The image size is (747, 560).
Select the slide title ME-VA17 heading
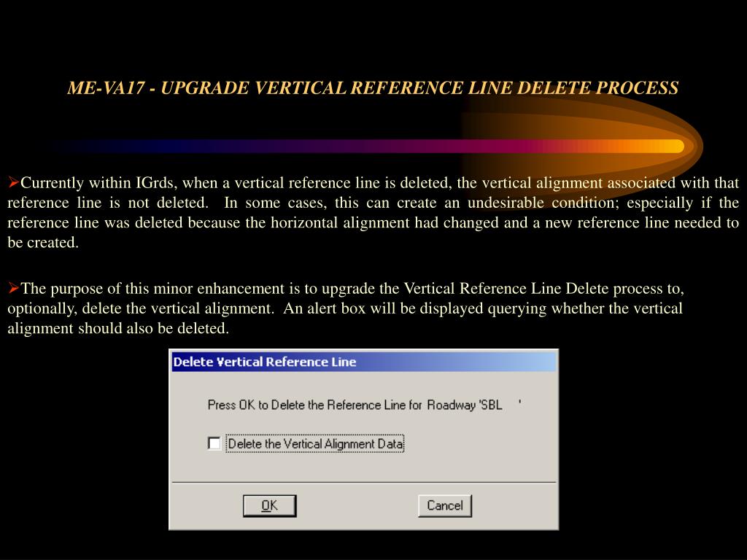(x=373, y=88)
